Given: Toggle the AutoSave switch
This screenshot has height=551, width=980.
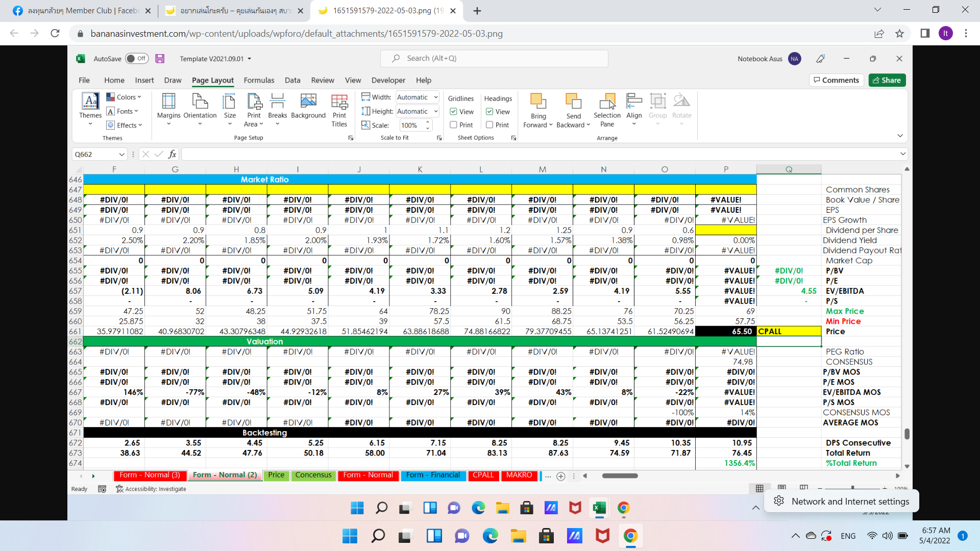Looking at the screenshot, I should [x=137, y=59].
